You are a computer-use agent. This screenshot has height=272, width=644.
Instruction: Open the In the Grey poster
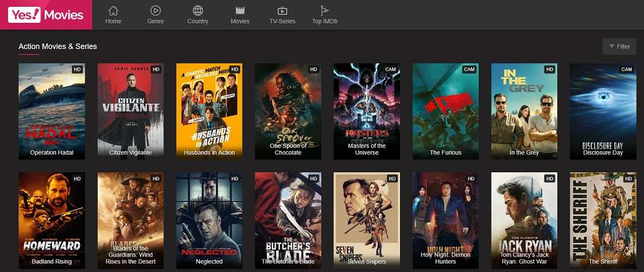click(x=524, y=112)
